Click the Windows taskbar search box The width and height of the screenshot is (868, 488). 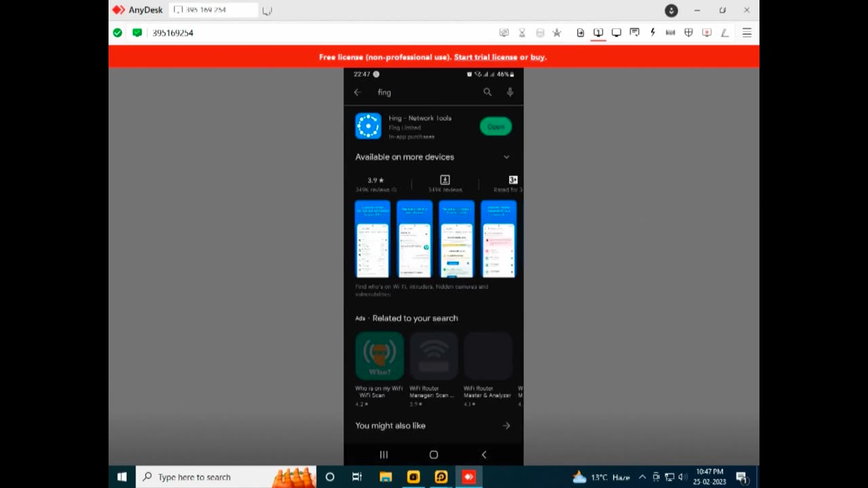226,477
